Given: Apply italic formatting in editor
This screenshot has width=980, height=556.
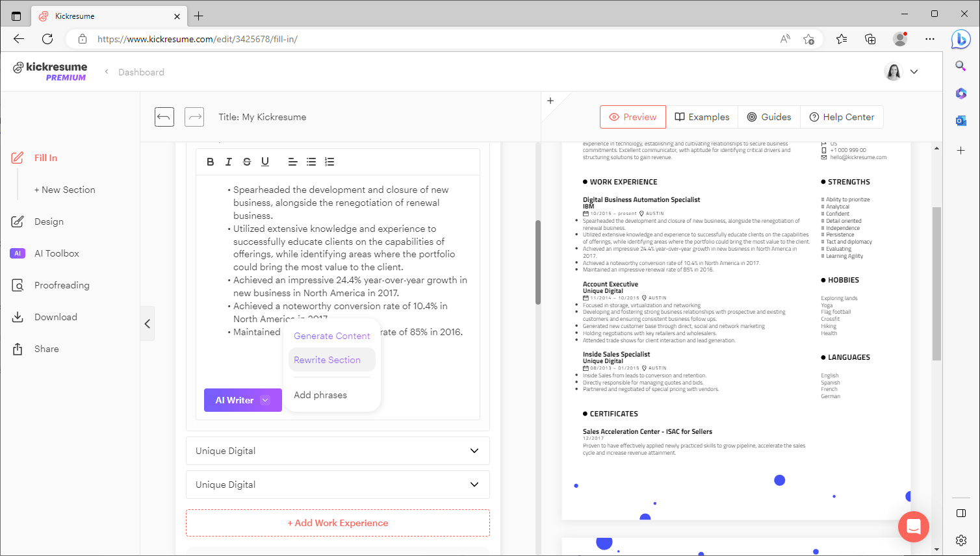Looking at the screenshot, I should point(229,162).
